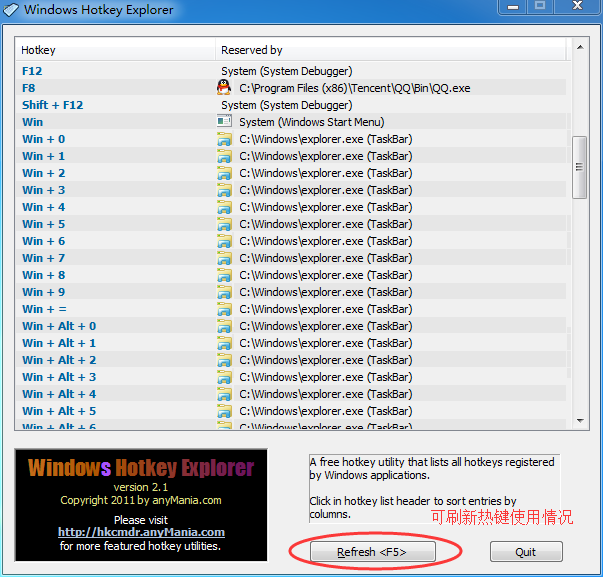Viewport: 603px width, 577px height.
Task: Click the utility description text box
Action: point(434,488)
